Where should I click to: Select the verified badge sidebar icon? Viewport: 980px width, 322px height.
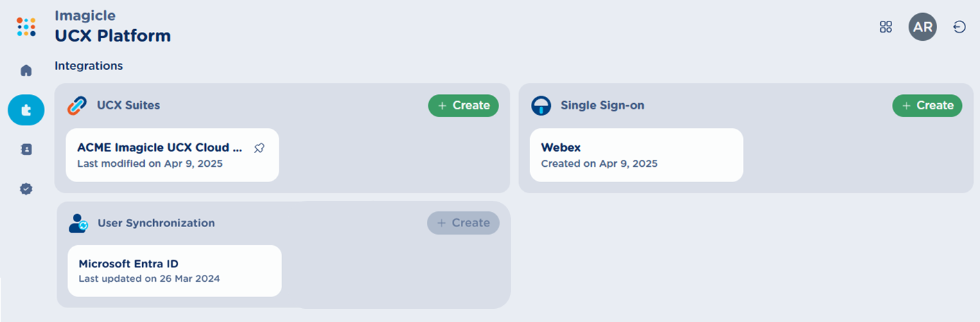click(26, 188)
